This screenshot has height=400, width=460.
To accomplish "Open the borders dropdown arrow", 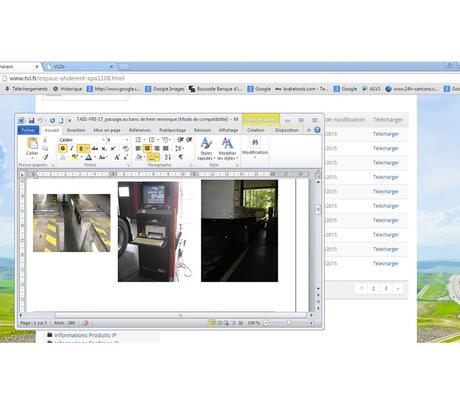I will pyautogui.click(x=157, y=157).
